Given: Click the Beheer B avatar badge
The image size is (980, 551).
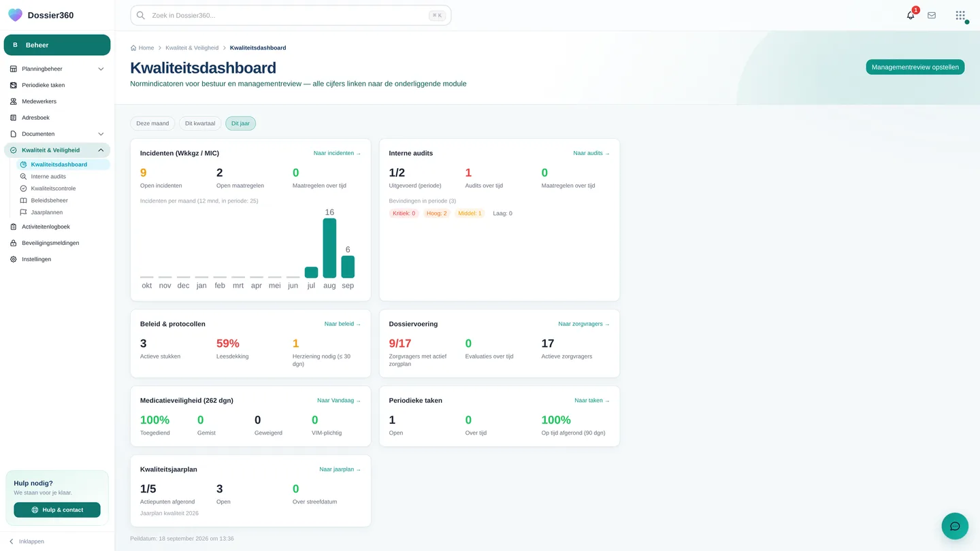Looking at the screenshot, I should coord(15,45).
